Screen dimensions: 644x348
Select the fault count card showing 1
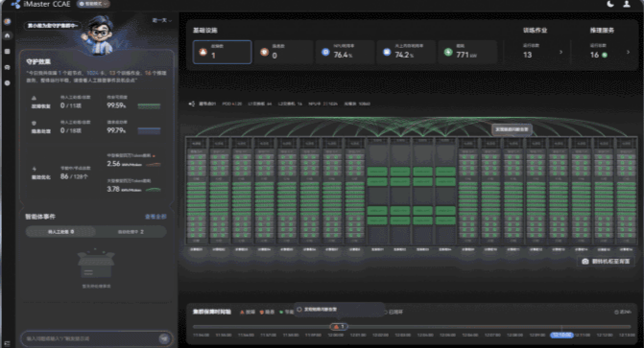223,52
